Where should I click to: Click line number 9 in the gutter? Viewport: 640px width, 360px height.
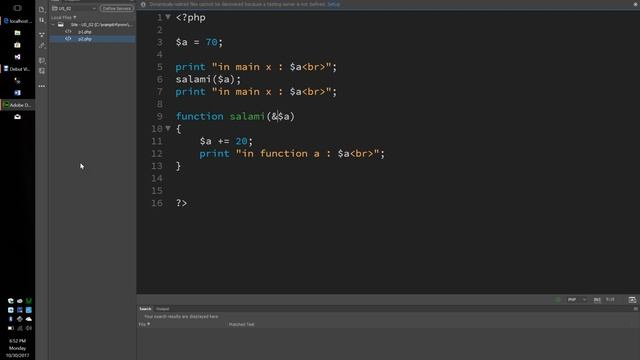(x=159, y=116)
